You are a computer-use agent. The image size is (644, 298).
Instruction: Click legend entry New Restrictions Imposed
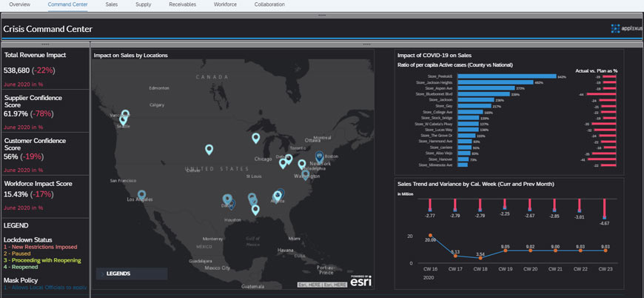(x=40, y=247)
